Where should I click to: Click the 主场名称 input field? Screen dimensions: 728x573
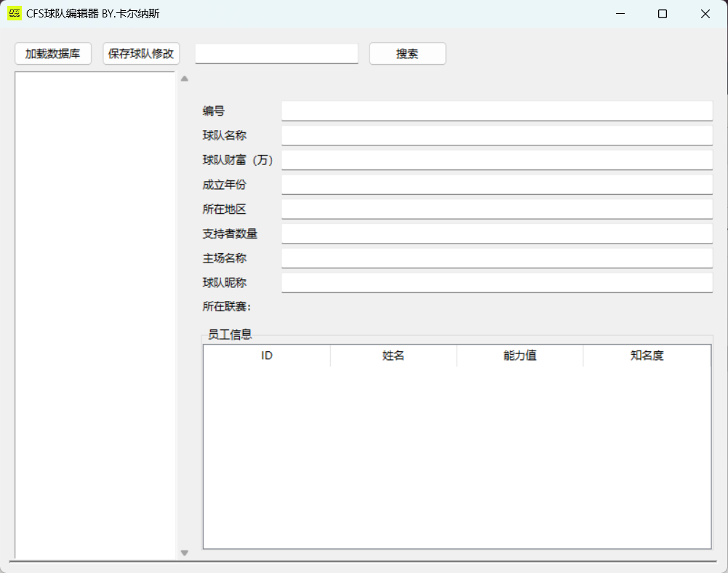coord(497,258)
